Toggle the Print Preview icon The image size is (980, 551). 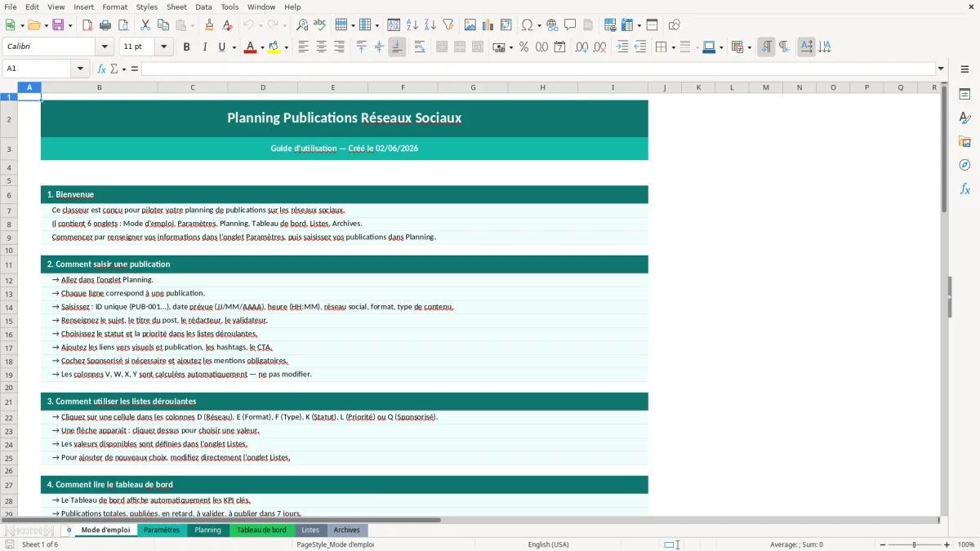coord(123,25)
